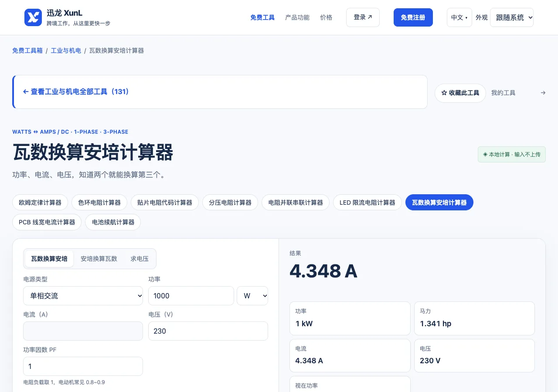The width and height of the screenshot is (558, 392).
Task: Switch to the 瓦数换算安培 tab
Action: [x=49, y=259]
